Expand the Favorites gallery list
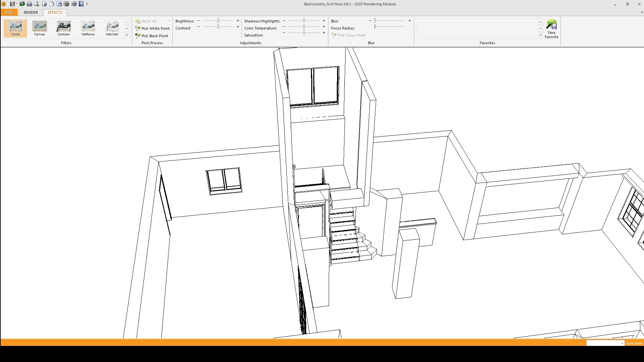644x362 pixels. point(540,35)
